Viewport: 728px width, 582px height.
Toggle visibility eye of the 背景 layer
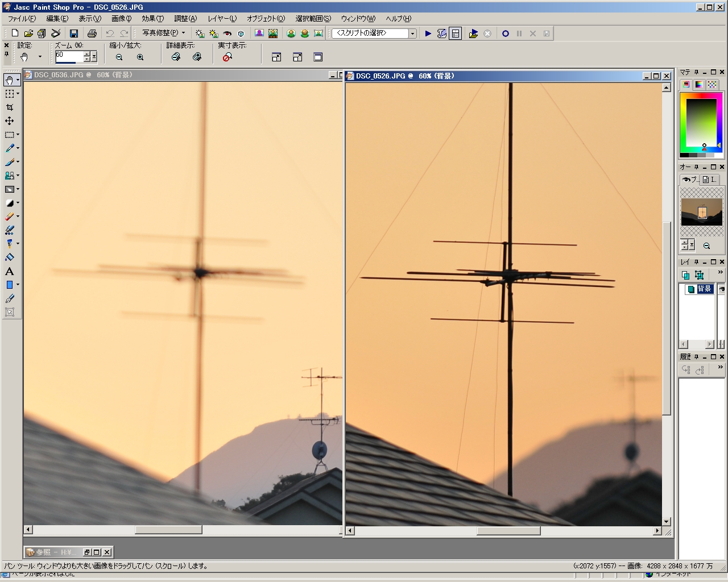722,289
